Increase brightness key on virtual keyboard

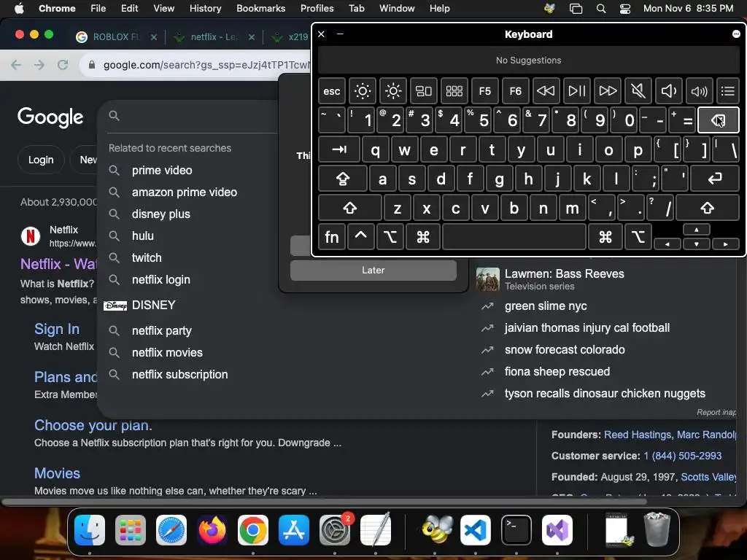(x=393, y=91)
